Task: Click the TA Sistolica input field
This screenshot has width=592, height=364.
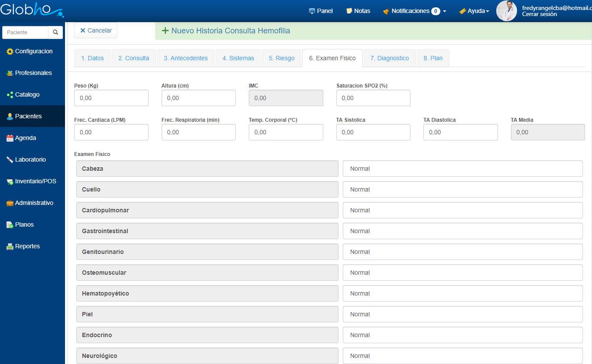Action: 373,132
